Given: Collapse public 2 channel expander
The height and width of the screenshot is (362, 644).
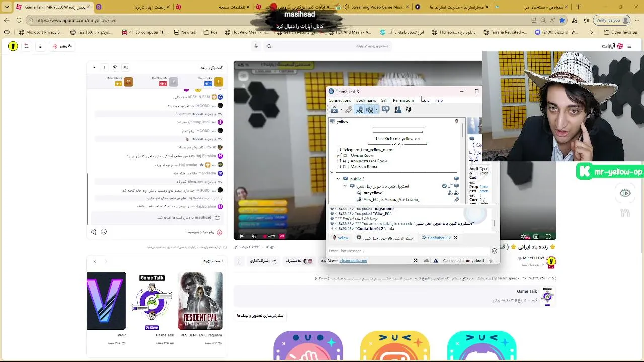Looking at the screenshot, I should point(338,179).
